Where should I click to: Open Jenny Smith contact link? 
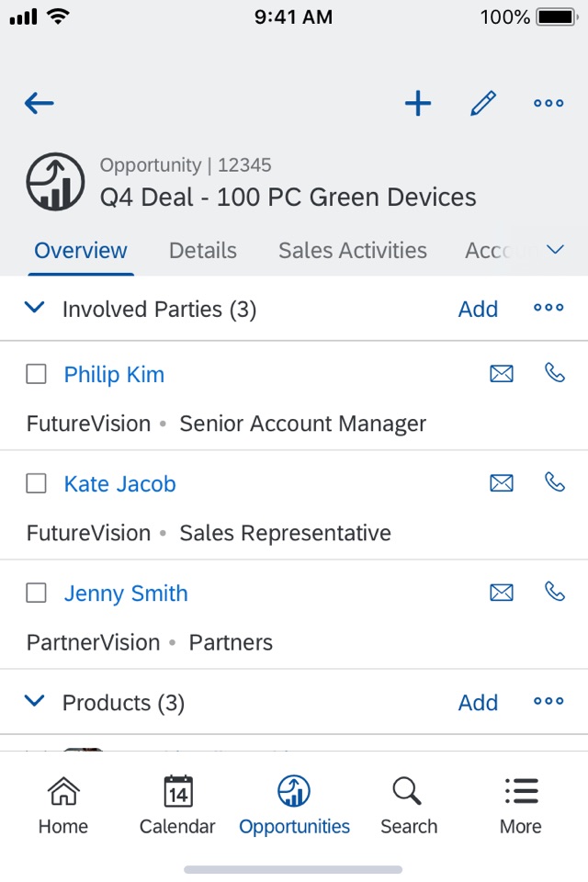point(126,594)
